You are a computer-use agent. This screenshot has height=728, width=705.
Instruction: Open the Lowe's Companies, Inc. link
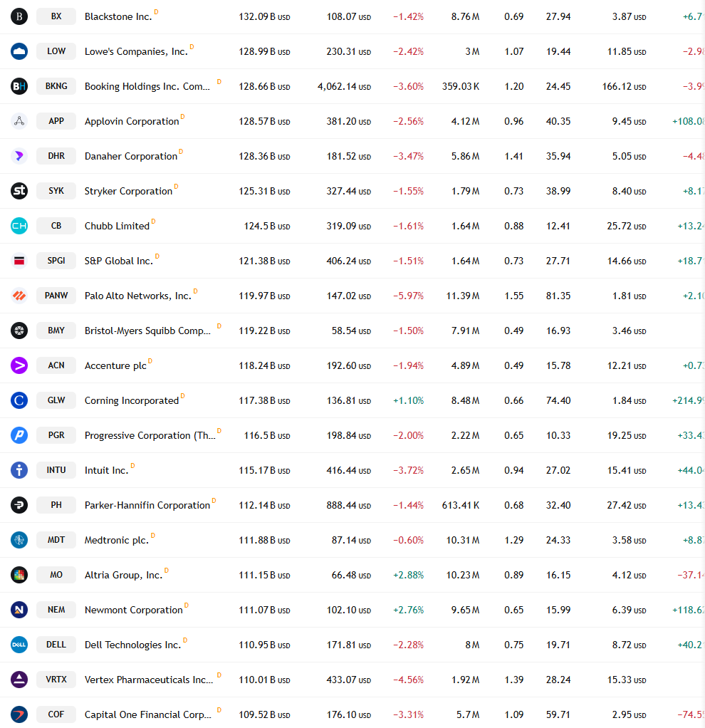coord(136,51)
